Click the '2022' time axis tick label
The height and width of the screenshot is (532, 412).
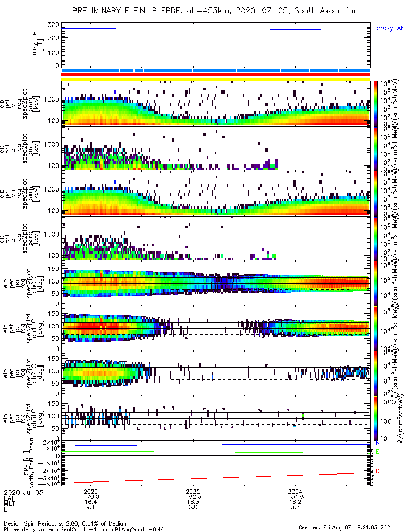point(192,492)
